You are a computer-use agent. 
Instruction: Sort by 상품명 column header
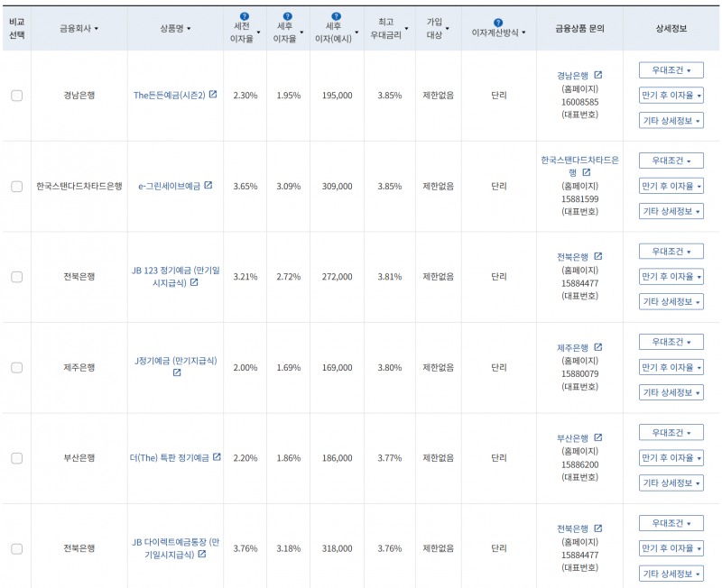(x=175, y=29)
